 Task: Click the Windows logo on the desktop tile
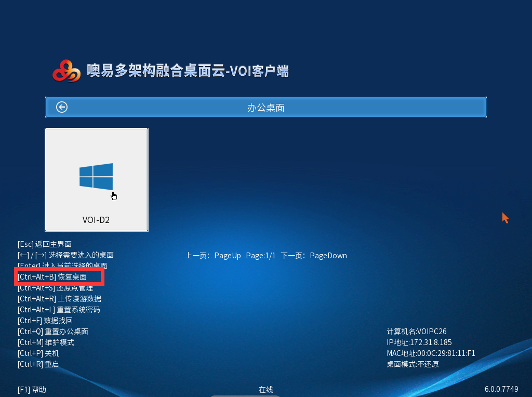point(96,177)
